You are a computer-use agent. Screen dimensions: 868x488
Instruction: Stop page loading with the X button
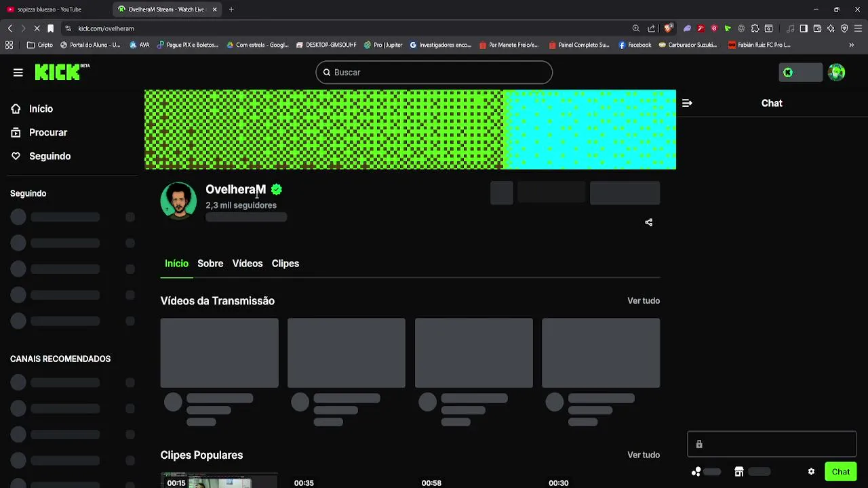(x=36, y=28)
